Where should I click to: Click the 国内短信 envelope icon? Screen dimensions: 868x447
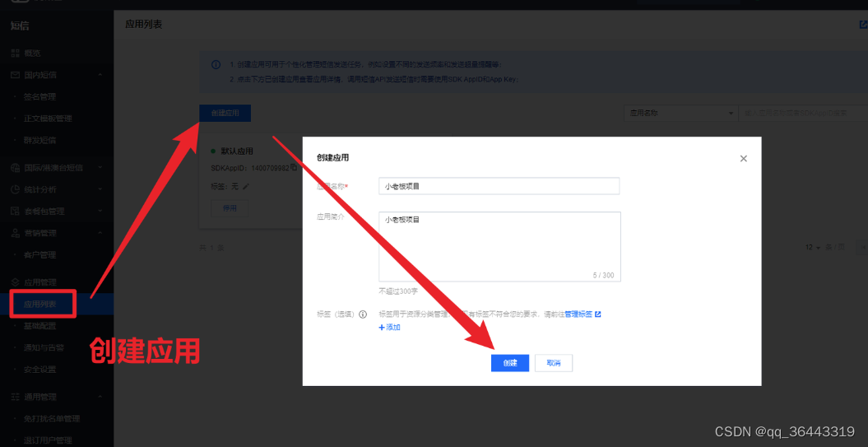16,75
